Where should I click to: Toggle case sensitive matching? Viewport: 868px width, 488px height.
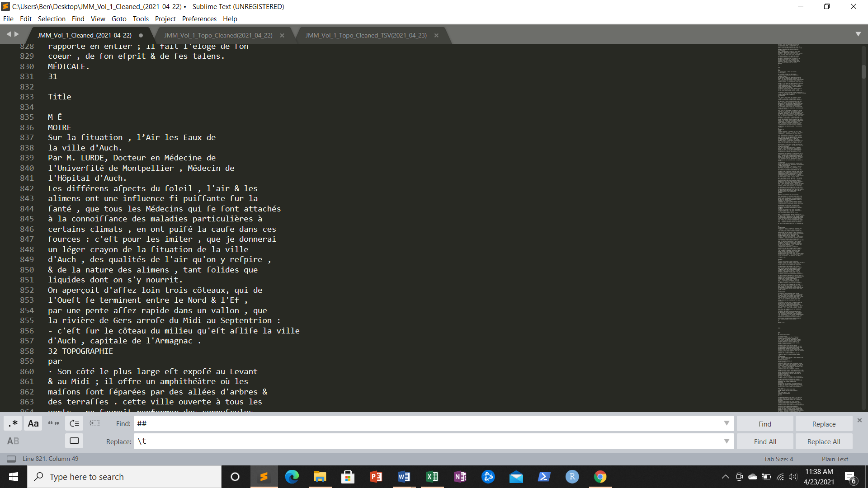coord(33,423)
